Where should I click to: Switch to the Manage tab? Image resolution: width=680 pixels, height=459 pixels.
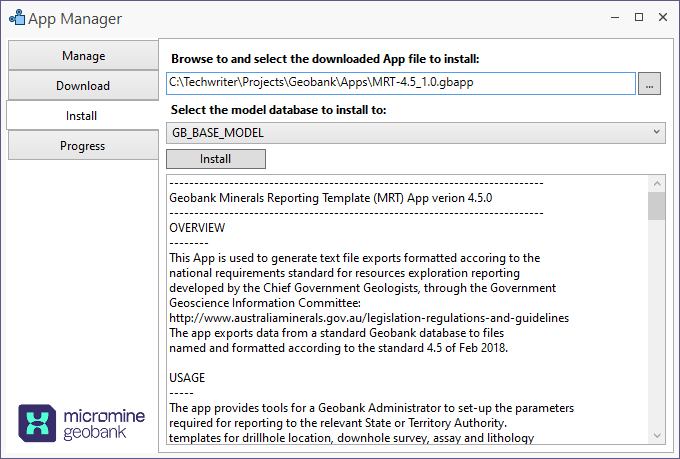click(82, 56)
